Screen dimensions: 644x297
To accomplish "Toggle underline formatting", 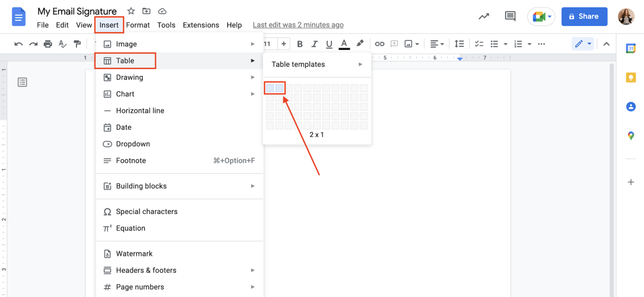I will tap(329, 44).
